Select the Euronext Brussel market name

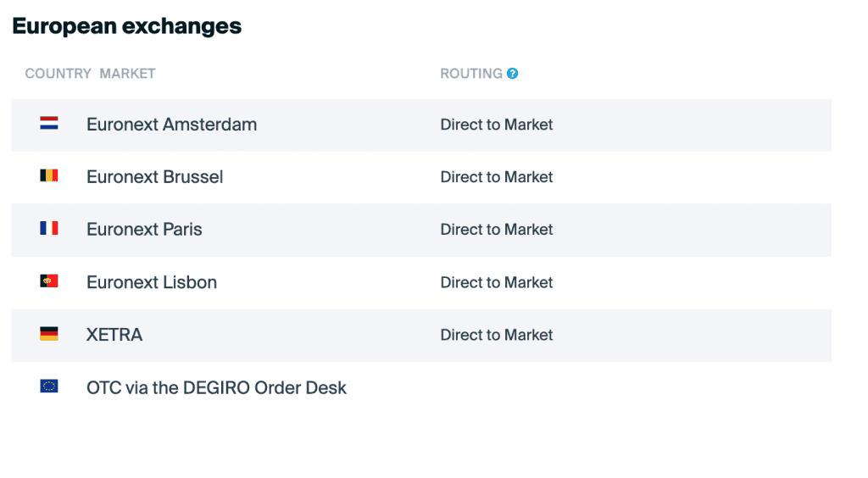[155, 177]
